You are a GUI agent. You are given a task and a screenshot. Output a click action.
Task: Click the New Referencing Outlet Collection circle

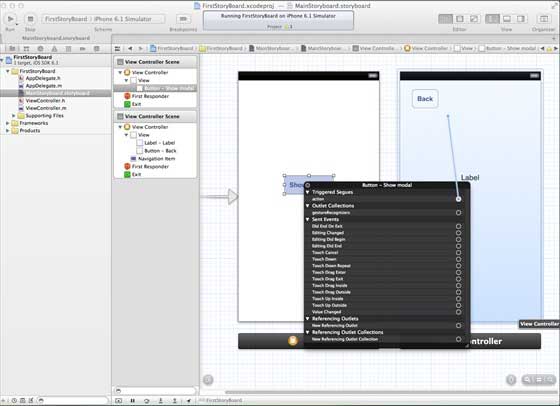(x=458, y=339)
